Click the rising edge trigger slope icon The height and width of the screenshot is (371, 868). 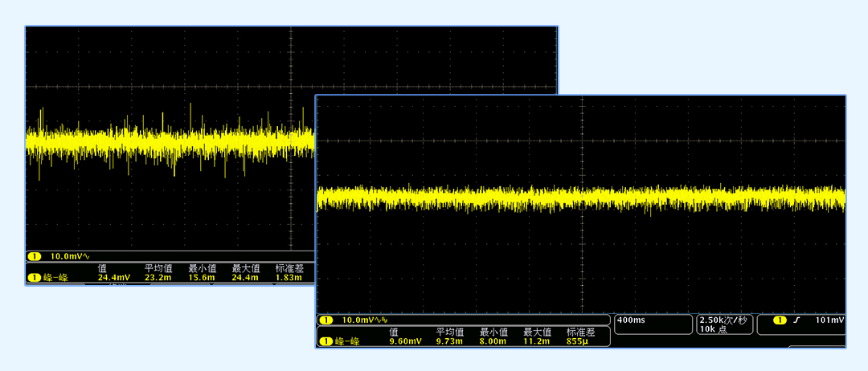[x=796, y=320]
